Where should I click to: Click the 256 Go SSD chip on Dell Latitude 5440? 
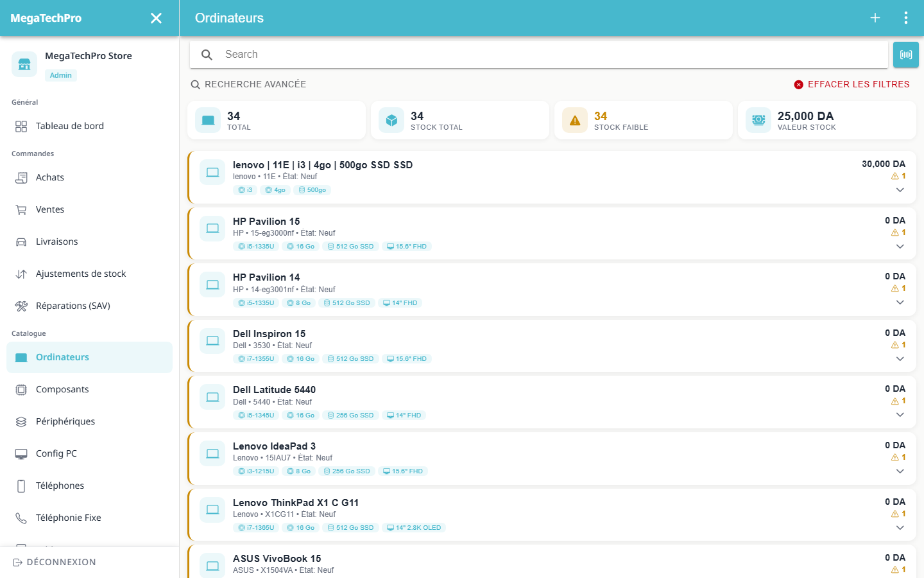pyautogui.click(x=350, y=416)
